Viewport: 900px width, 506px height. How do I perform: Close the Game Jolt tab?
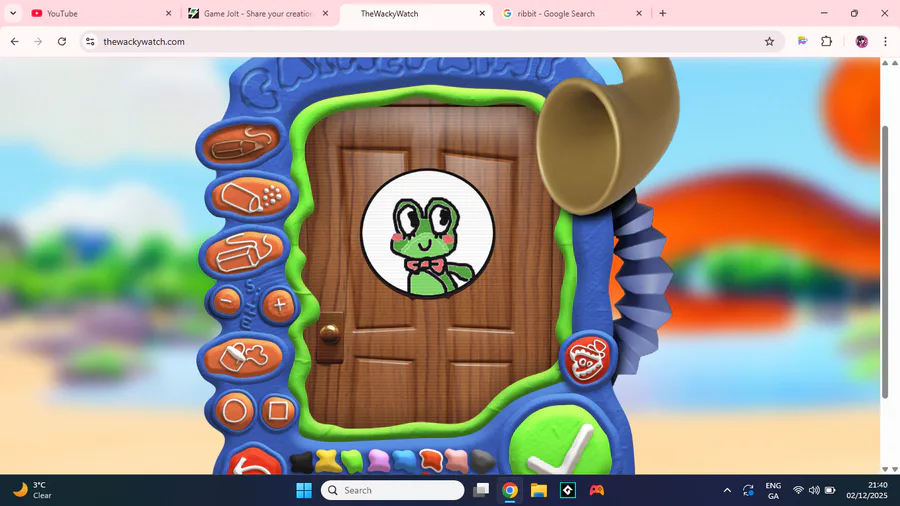[x=325, y=13]
